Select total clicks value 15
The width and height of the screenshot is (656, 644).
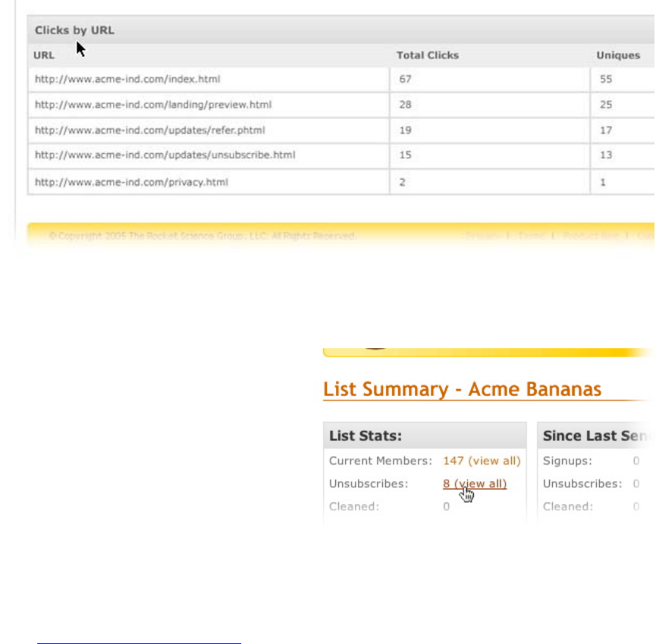(x=405, y=155)
